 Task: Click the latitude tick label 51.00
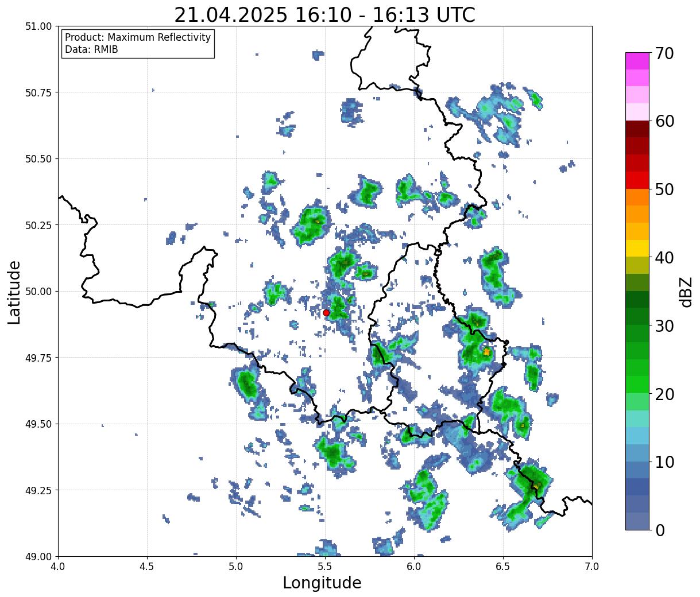tap(38, 26)
